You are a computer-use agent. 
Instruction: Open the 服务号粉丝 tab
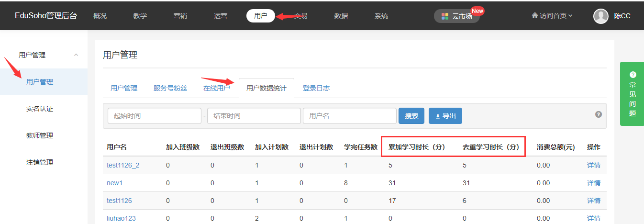(x=170, y=88)
